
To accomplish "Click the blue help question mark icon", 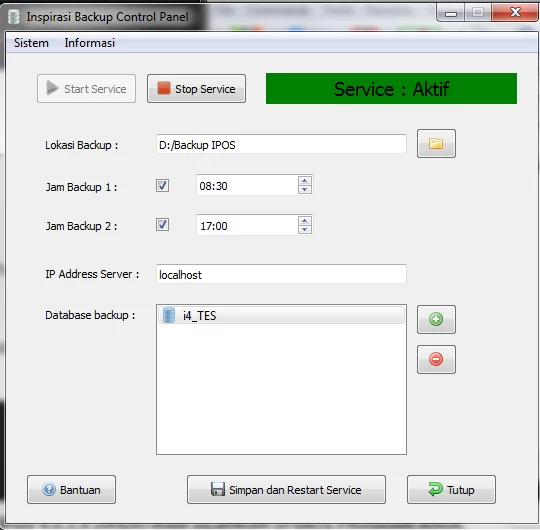I will (49, 489).
